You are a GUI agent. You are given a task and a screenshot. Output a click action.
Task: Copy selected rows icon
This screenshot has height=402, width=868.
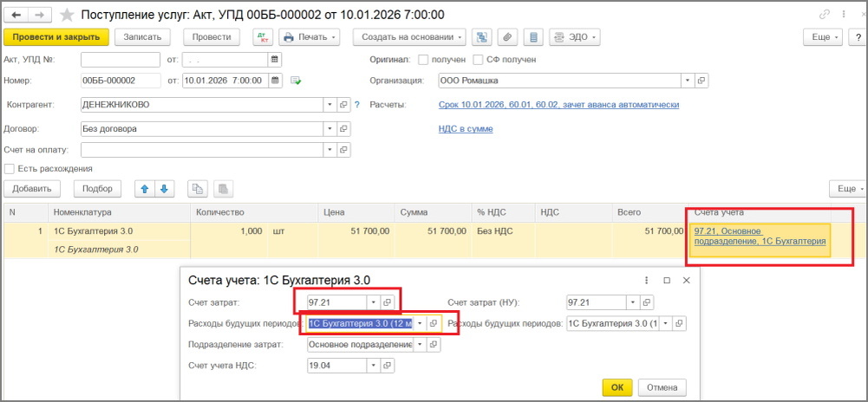pos(197,189)
